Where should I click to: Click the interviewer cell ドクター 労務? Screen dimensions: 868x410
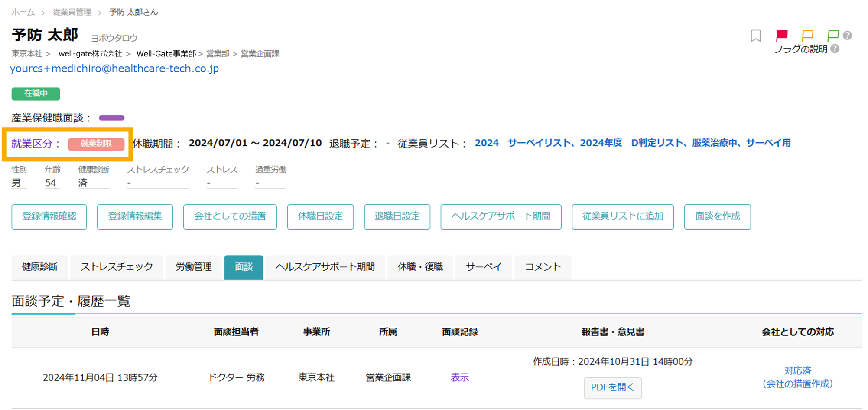(237, 378)
